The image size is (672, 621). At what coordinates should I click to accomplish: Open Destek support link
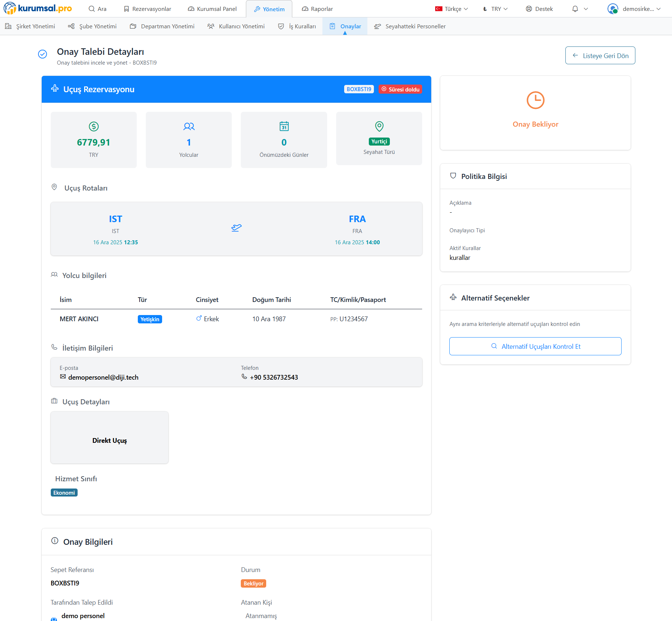pyautogui.click(x=539, y=9)
